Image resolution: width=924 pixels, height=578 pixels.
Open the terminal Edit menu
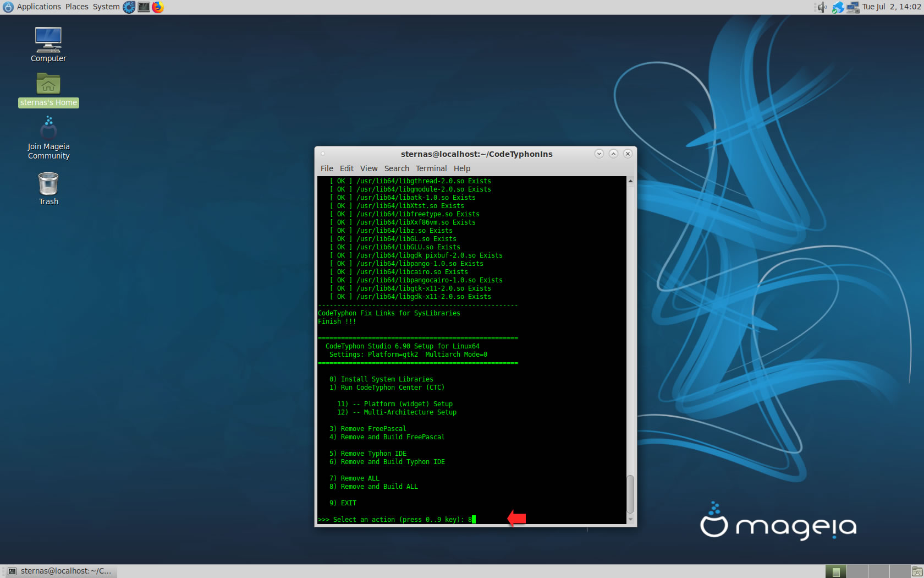tap(346, 168)
